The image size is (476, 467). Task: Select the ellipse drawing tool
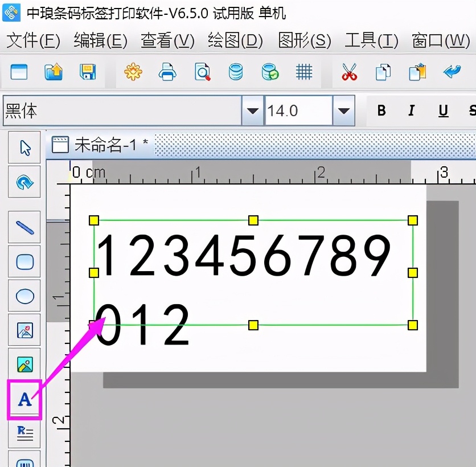24,296
